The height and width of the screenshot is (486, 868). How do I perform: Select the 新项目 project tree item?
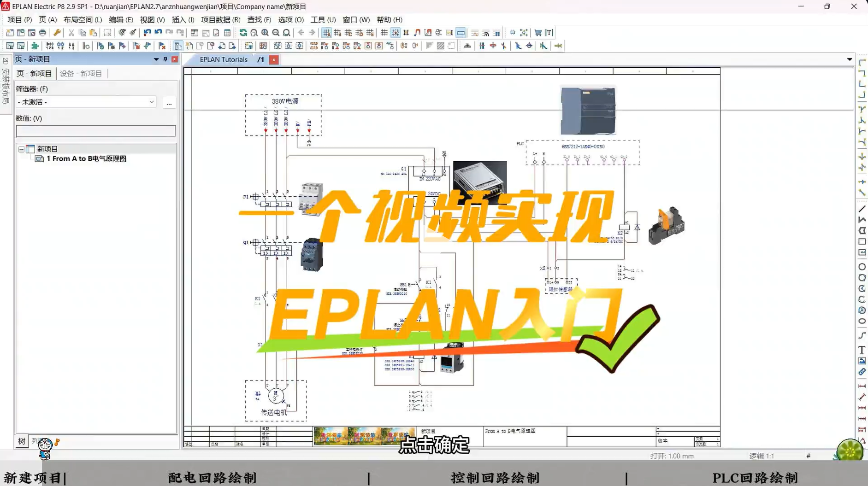click(47, 149)
